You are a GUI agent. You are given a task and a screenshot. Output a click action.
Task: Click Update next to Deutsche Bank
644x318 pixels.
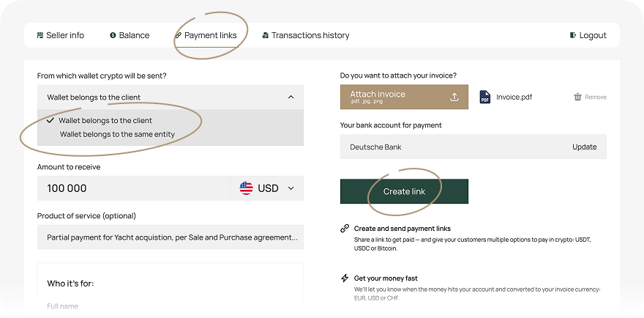tap(584, 147)
